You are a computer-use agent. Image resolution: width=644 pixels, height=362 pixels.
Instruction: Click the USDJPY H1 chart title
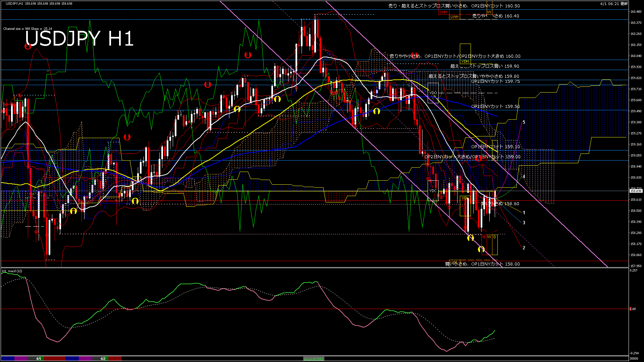point(79,39)
